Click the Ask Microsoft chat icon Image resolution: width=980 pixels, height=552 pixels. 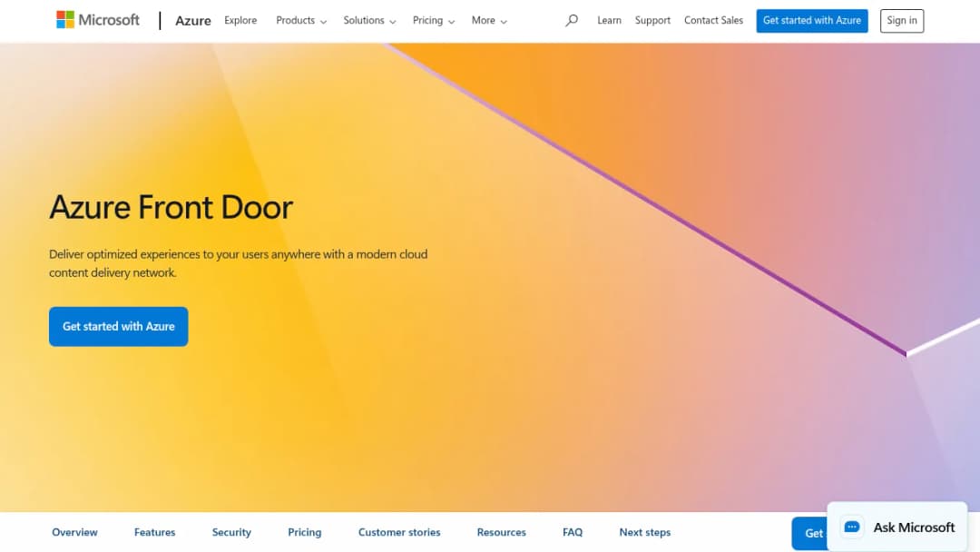click(852, 527)
